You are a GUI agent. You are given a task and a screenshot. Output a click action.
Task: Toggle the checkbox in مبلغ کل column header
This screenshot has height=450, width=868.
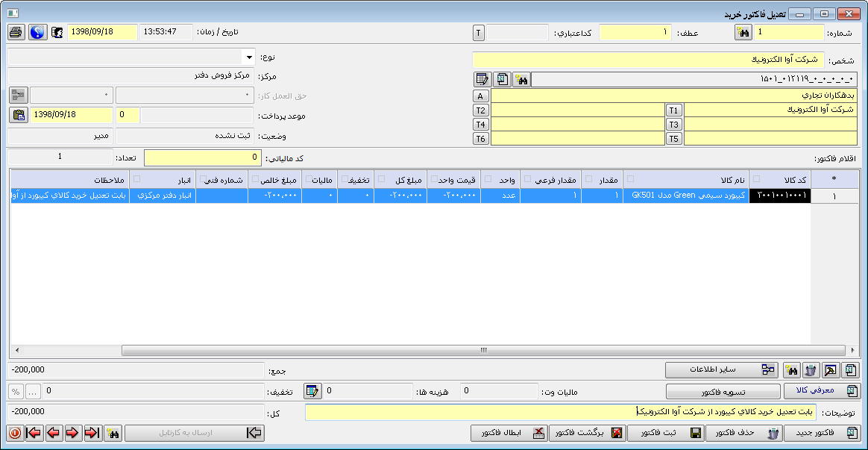pos(381,179)
